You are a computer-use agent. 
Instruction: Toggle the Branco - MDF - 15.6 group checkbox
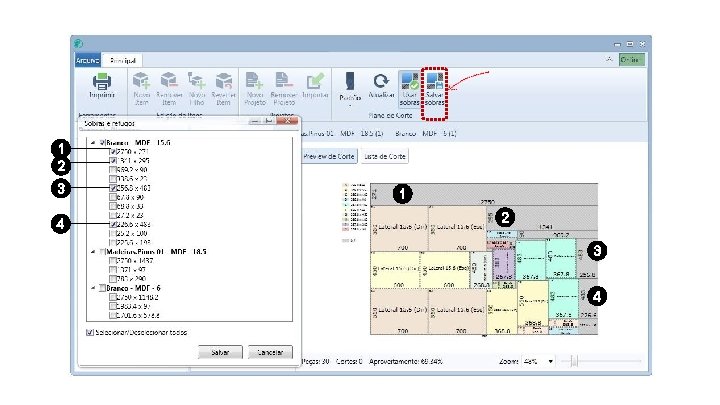pyautogui.click(x=102, y=143)
